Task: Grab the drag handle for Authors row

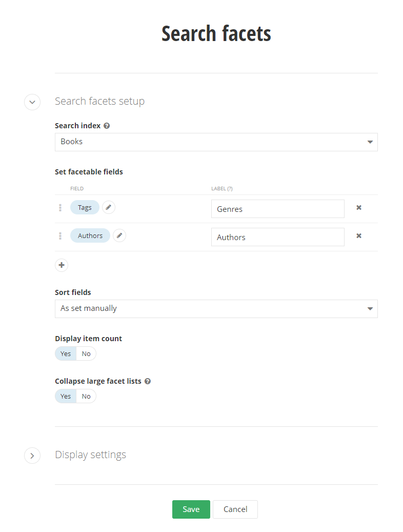Action: click(x=60, y=236)
